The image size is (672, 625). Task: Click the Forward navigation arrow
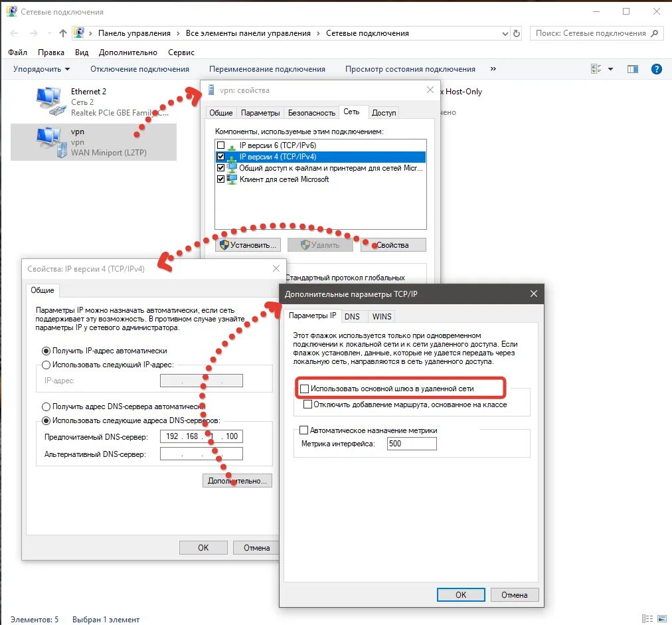(x=34, y=33)
